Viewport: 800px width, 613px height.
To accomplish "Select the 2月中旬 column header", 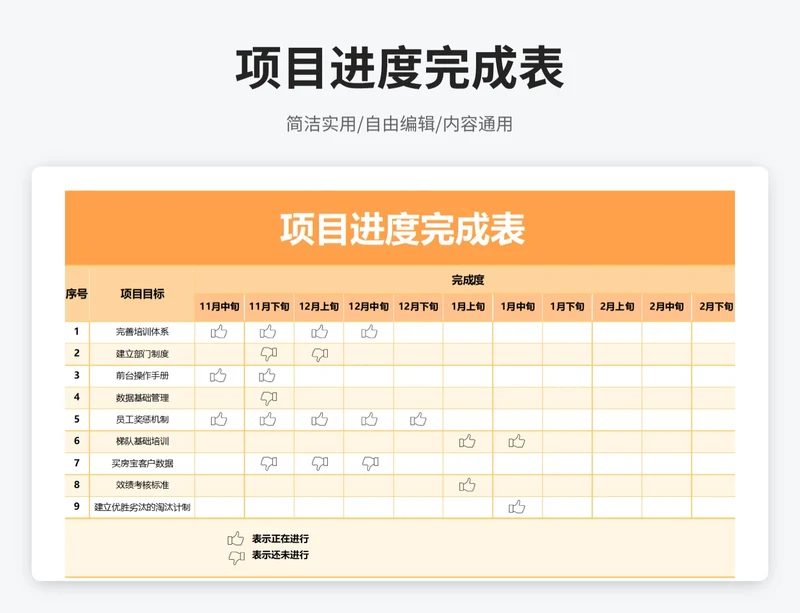I will 667,307.
